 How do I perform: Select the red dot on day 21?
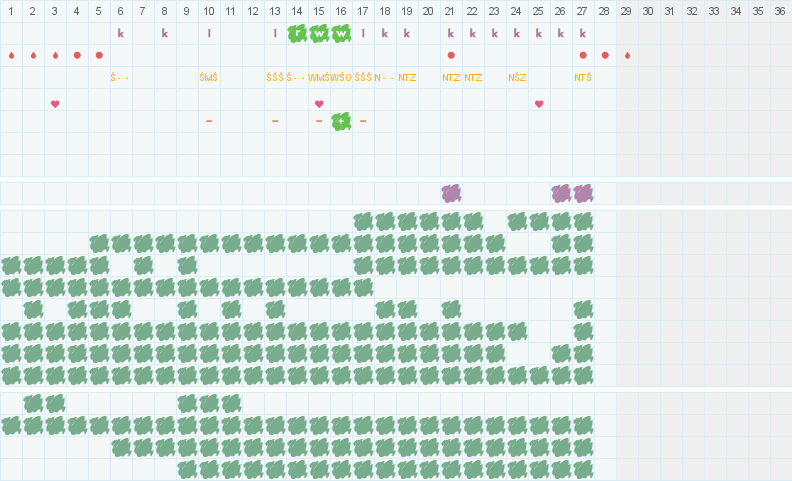coord(451,55)
